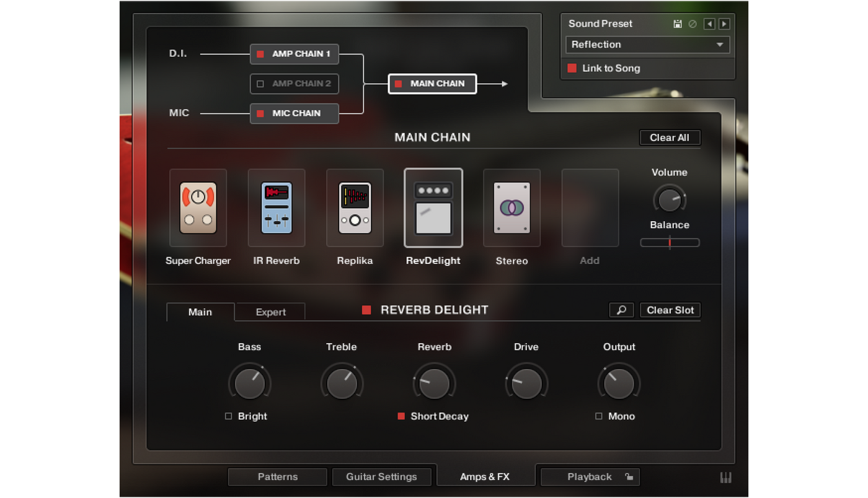868x498 pixels.
Task: Click the Clear All button
Action: pyautogui.click(x=670, y=138)
